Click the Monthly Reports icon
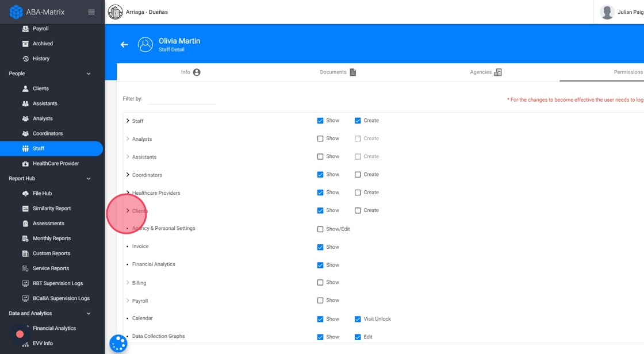 coord(25,238)
